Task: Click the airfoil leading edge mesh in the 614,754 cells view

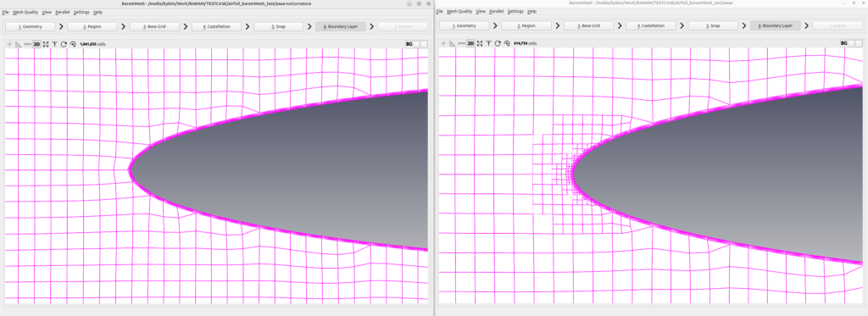Action: click(572, 174)
